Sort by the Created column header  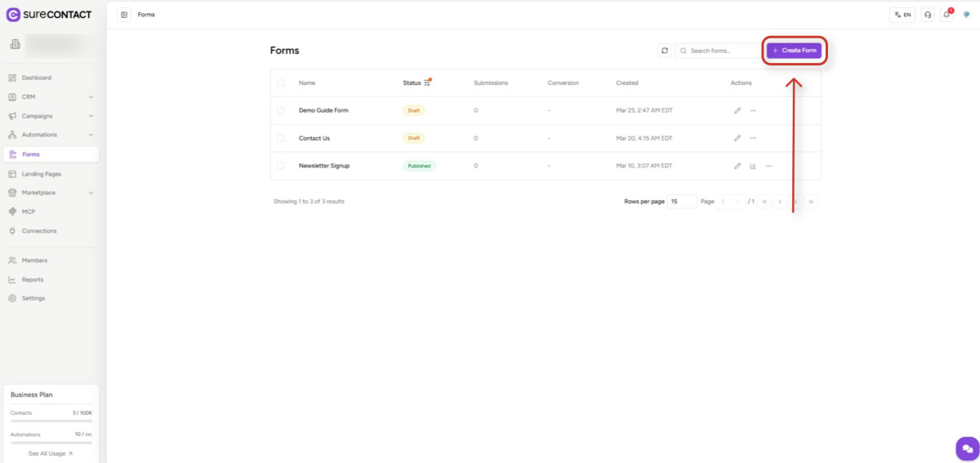click(627, 82)
